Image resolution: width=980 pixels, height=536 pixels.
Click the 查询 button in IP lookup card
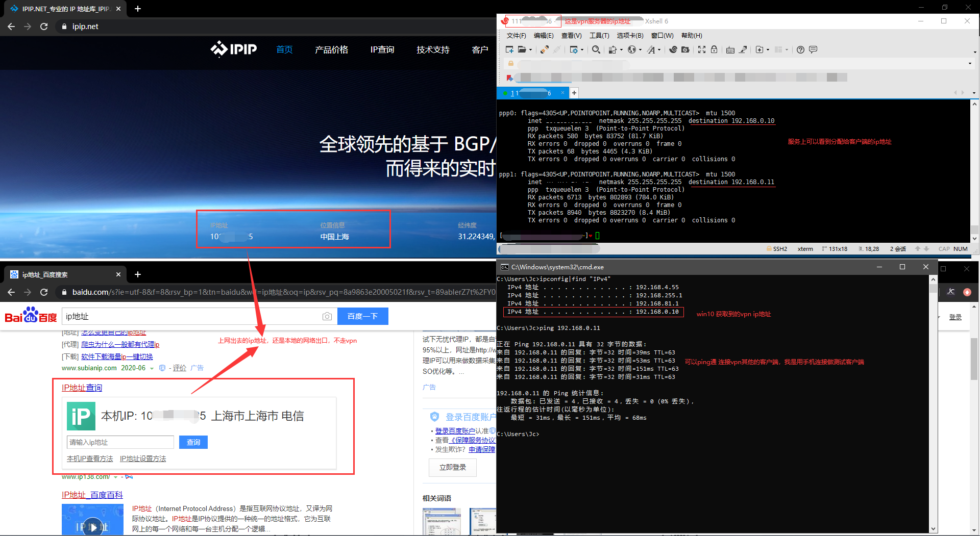pos(193,442)
